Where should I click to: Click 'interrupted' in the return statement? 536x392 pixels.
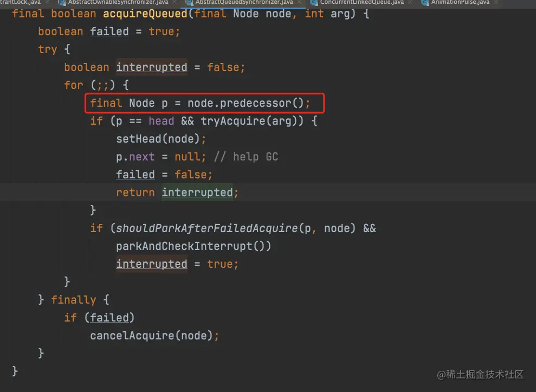pyautogui.click(x=197, y=192)
